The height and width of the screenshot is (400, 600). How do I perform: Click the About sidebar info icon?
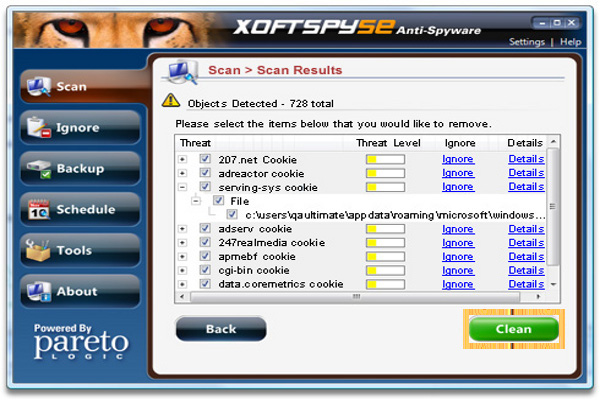(39, 291)
